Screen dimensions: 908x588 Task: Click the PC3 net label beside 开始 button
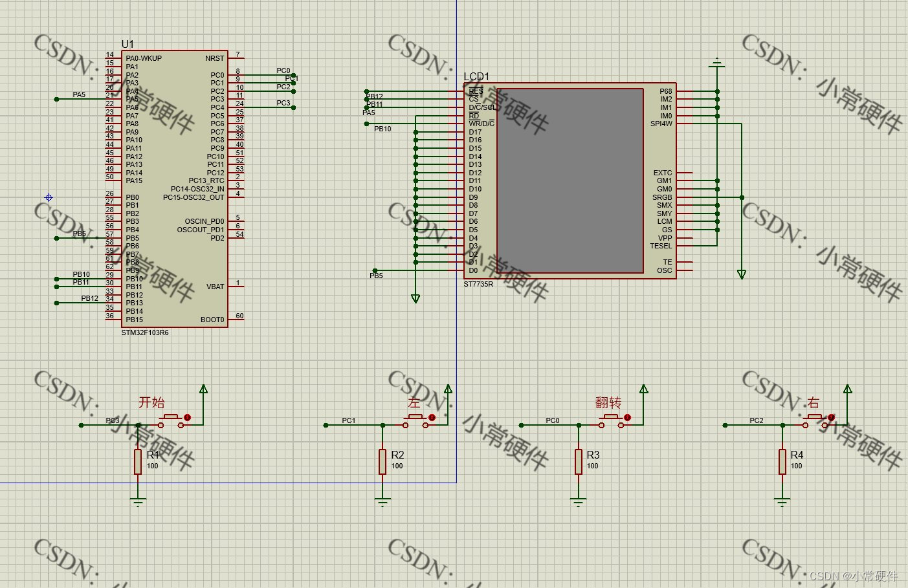point(113,420)
